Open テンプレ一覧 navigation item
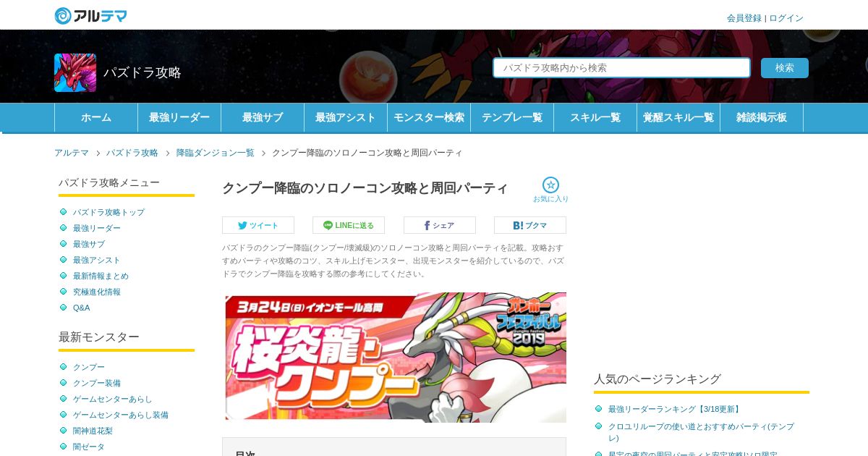 512,117
